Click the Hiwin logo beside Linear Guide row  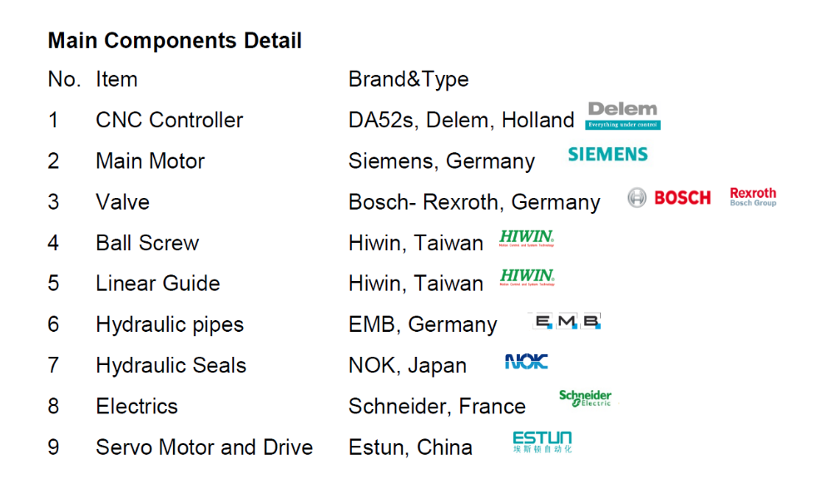pyautogui.click(x=527, y=278)
